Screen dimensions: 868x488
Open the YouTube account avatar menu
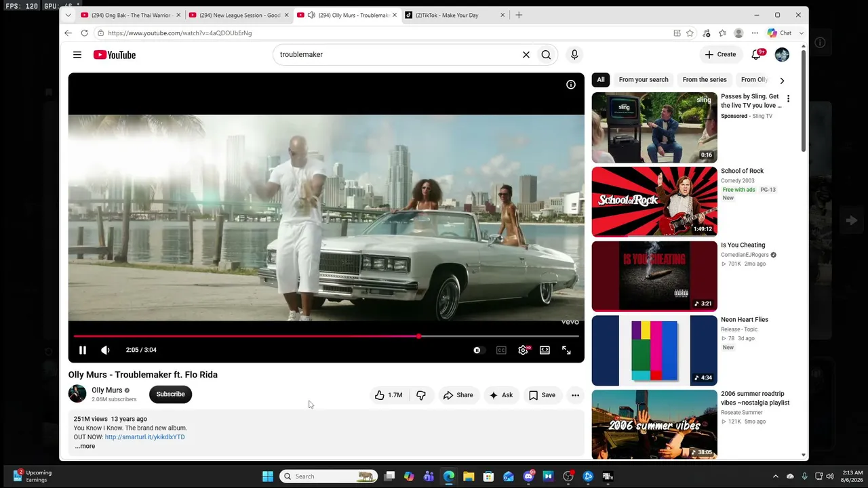pos(782,55)
